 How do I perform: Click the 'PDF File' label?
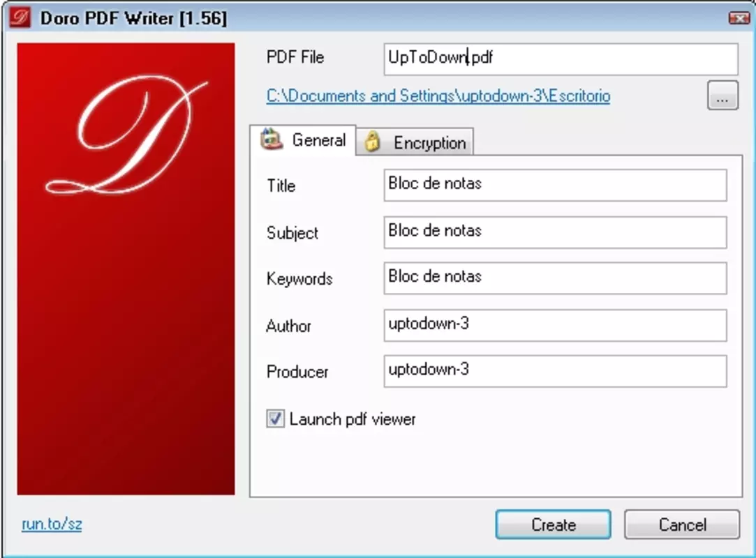295,57
